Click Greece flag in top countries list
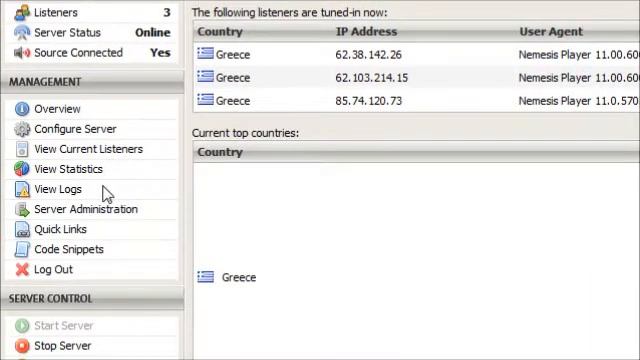640x360 pixels. (x=205, y=277)
